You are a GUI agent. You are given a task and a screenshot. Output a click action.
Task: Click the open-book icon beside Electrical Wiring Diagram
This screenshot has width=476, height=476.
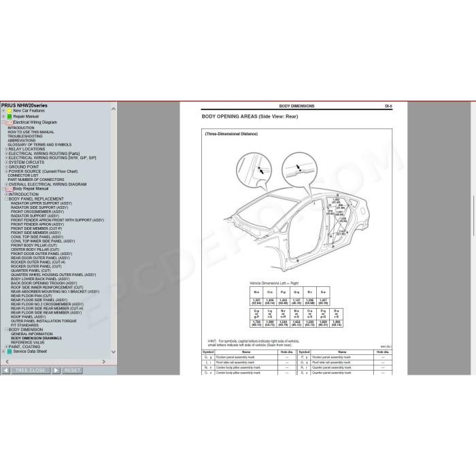click(10, 122)
